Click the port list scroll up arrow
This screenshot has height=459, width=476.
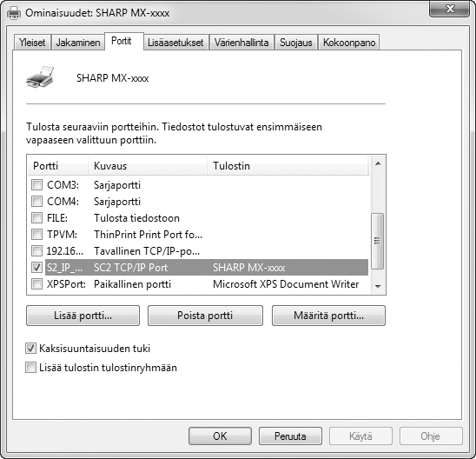tap(378, 163)
